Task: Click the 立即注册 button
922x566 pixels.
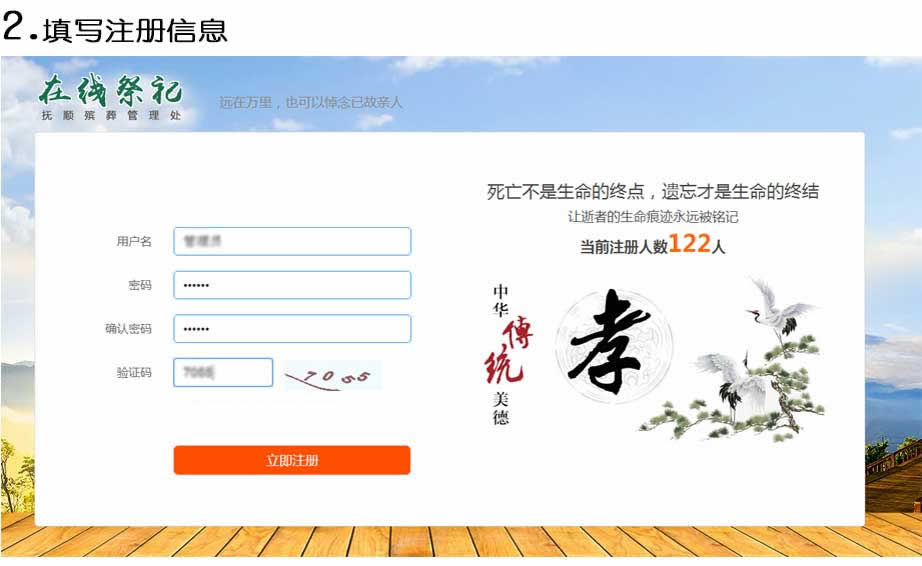Action: point(292,460)
